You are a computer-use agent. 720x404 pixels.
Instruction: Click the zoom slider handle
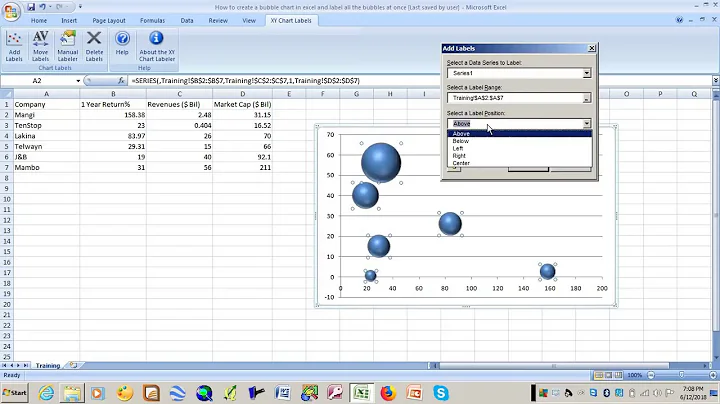681,375
